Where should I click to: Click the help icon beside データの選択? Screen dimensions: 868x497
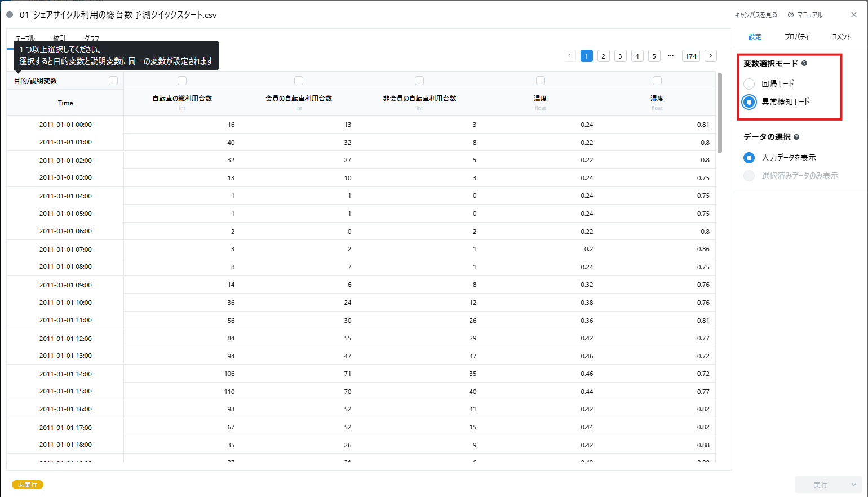click(796, 137)
